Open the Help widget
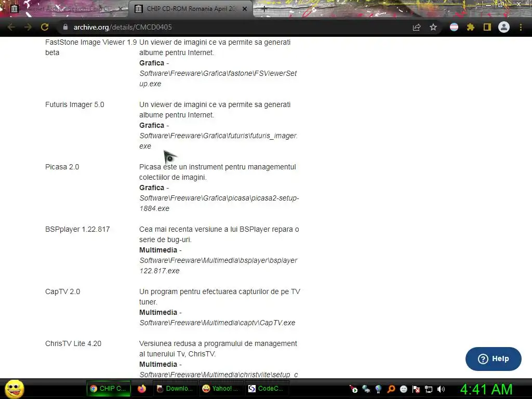The image size is (532, 399). 494,359
